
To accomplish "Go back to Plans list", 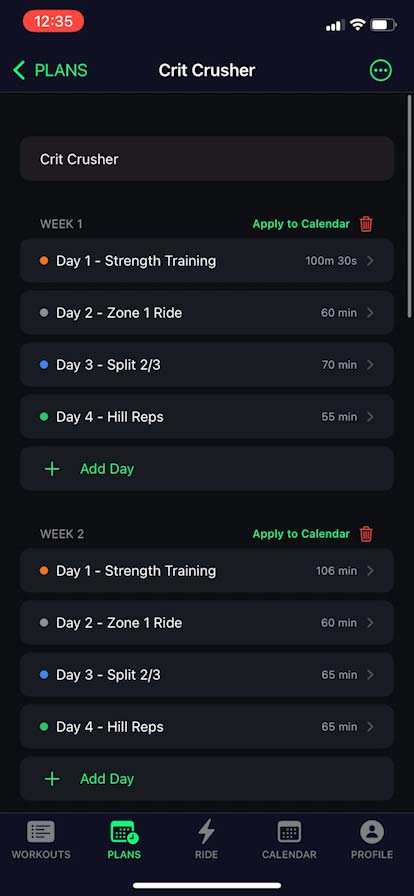I will (x=50, y=71).
